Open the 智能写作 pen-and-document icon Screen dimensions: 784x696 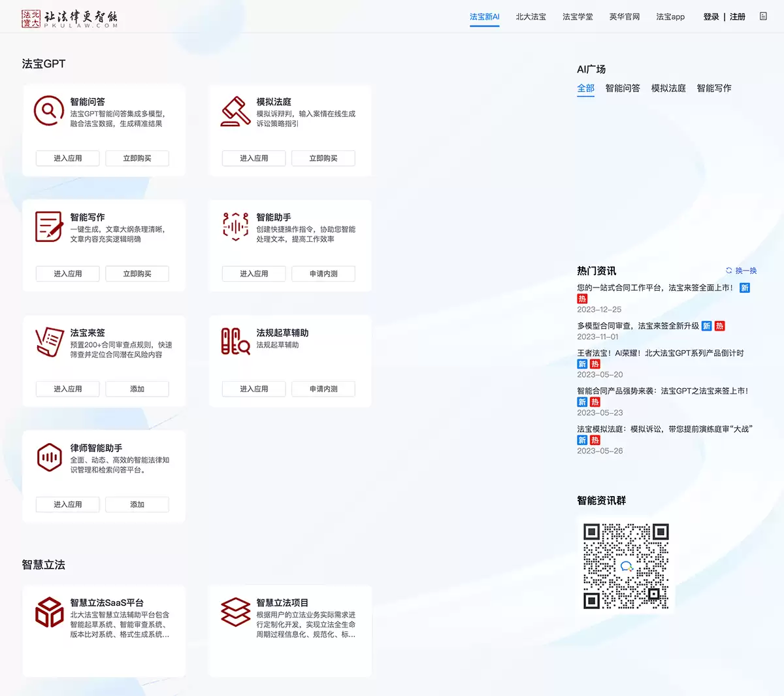[48, 226]
